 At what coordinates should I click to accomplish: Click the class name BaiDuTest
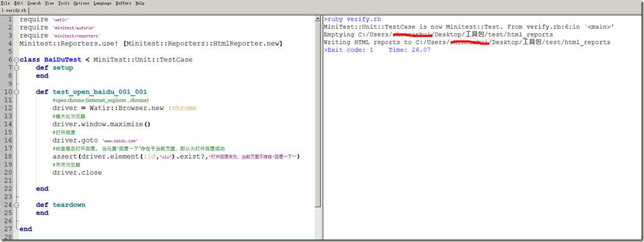pos(63,60)
